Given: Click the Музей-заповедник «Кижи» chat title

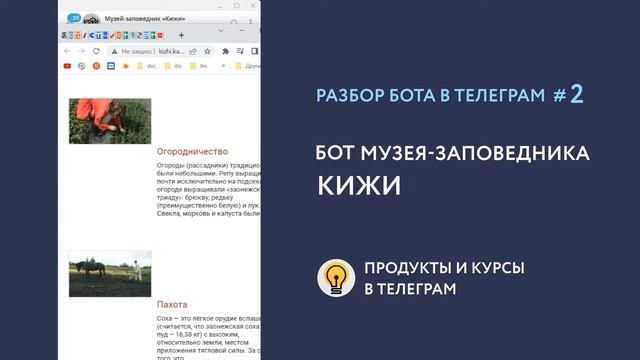Looking at the screenshot, I should 145,19.
